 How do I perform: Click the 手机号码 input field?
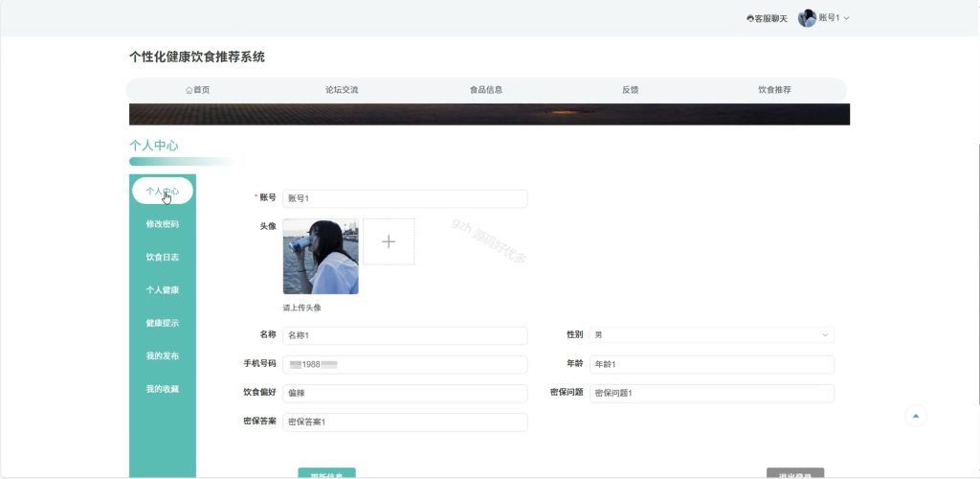405,365
